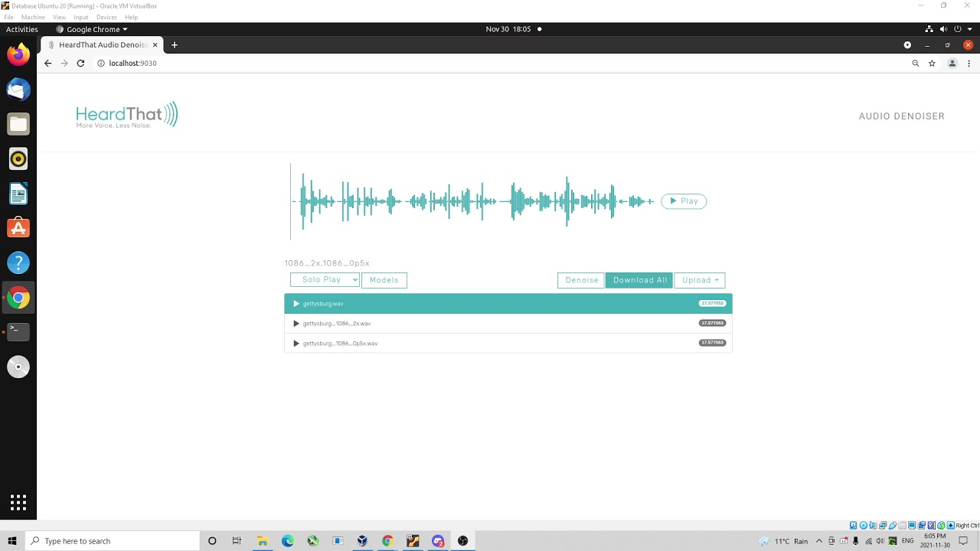The image size is (980, 551).
Task: Select the gettysburg_1086_2x.wav filename text
Action: tap(337, 324)
